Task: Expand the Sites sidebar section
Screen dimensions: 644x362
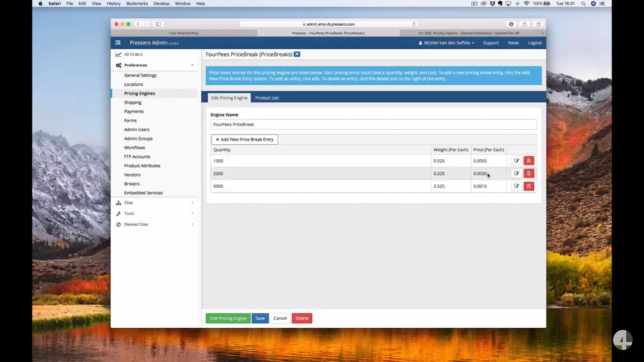Action: [155, 203]
